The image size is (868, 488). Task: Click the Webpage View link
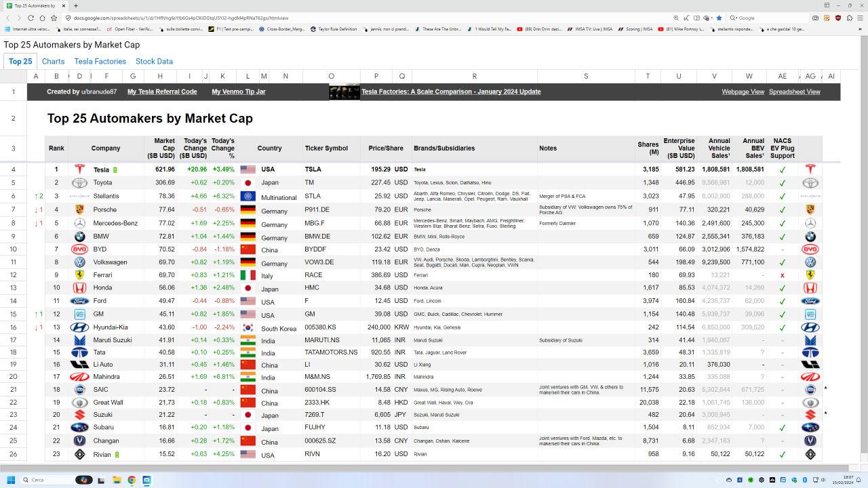(x=743, y=92)
